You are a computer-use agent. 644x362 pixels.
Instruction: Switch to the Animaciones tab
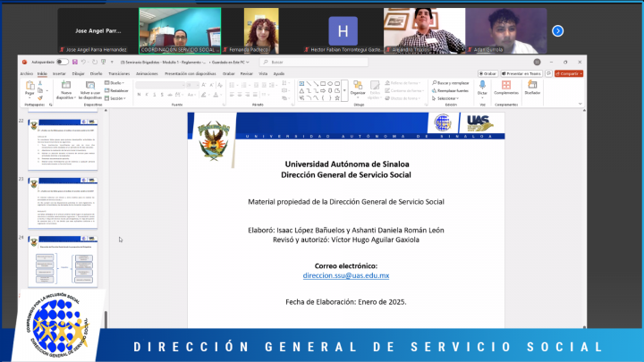click(147, 74)
